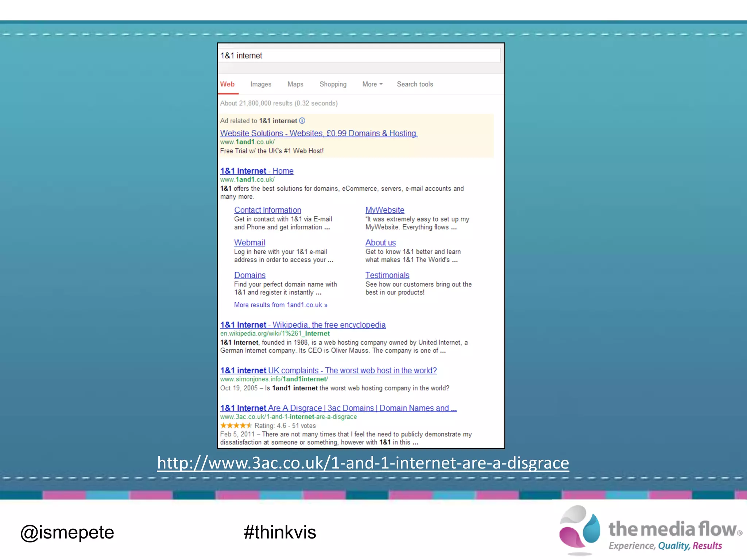This screenshot has height=560, width=747.
Task: Open the Webmail sitelink
Action: tap(249, 242)
